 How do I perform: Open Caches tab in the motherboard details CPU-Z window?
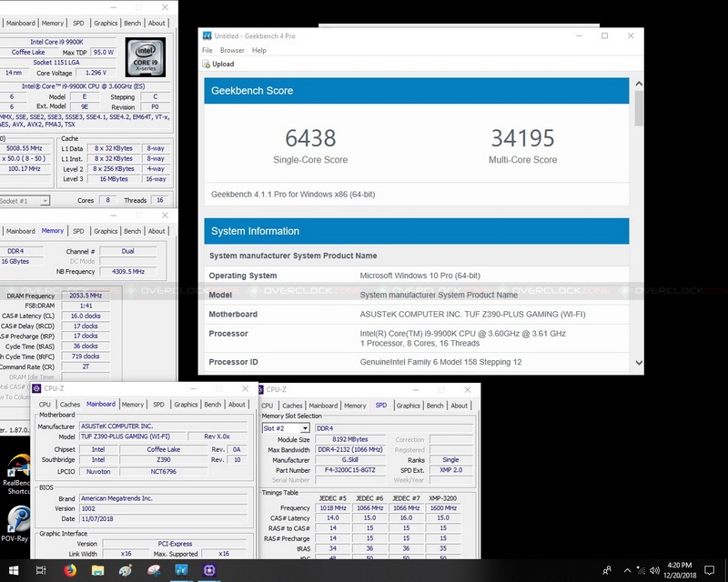pos(70,405)
